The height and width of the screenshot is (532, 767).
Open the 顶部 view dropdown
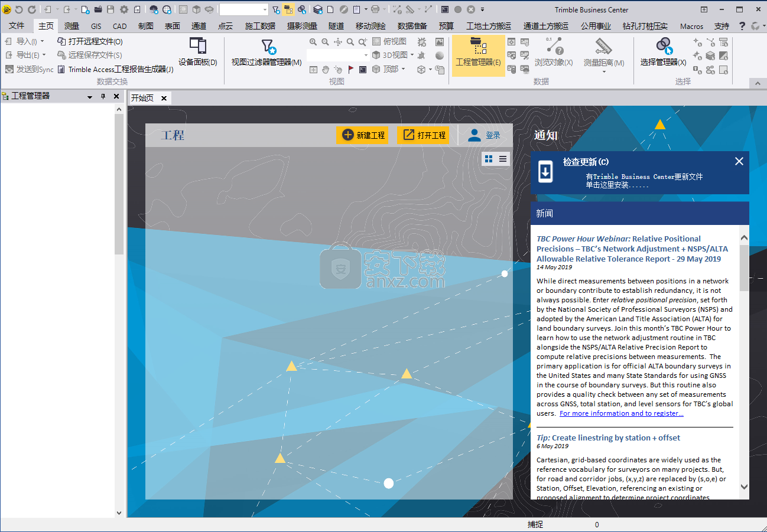[x=403, y=69]
